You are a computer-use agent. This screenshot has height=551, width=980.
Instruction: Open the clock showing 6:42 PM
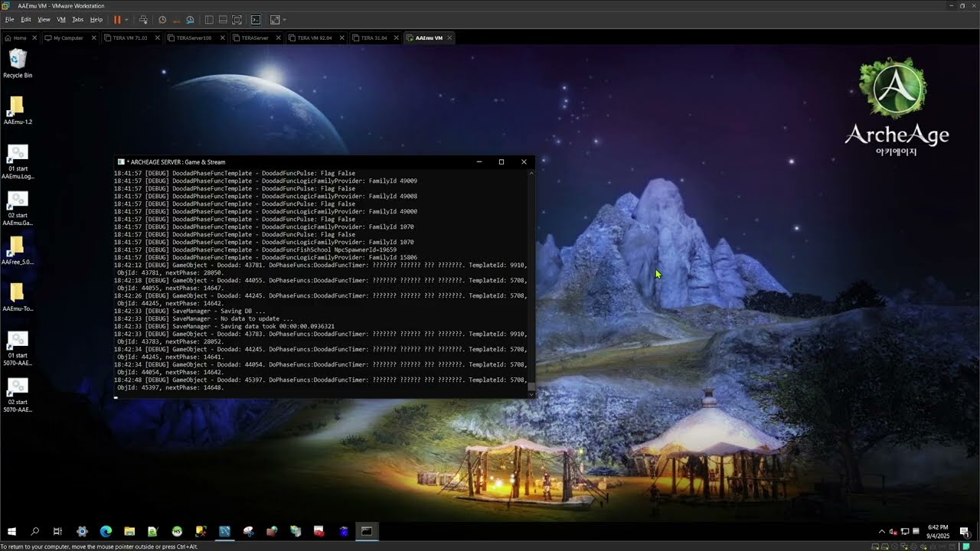pyautogui.click(x=938, y=531)
